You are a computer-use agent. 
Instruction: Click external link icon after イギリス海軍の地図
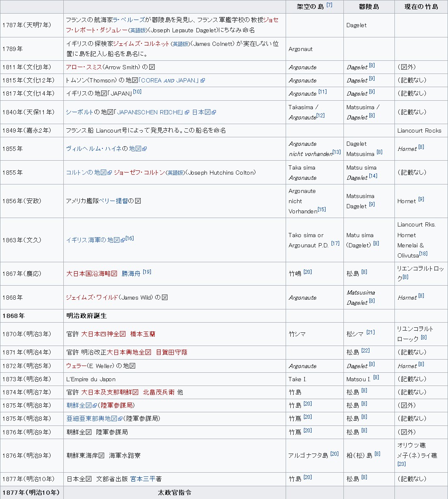123,240
